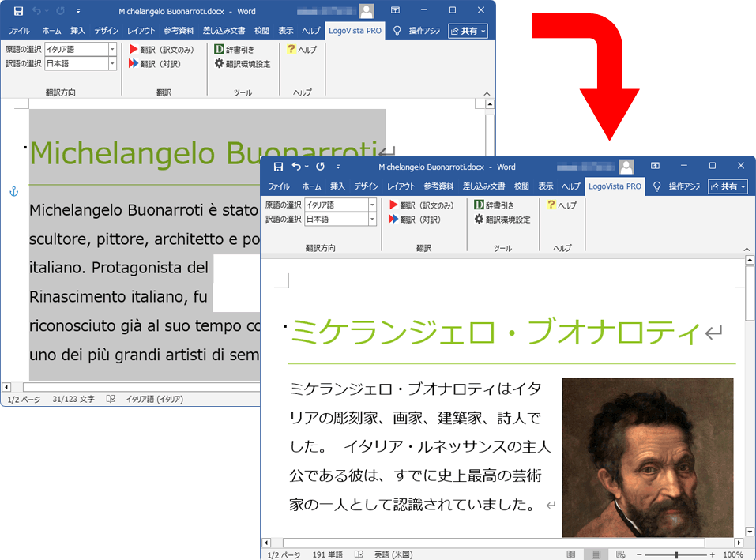Click the anchor icon beside the Italian heading

(x=13, y=192)
